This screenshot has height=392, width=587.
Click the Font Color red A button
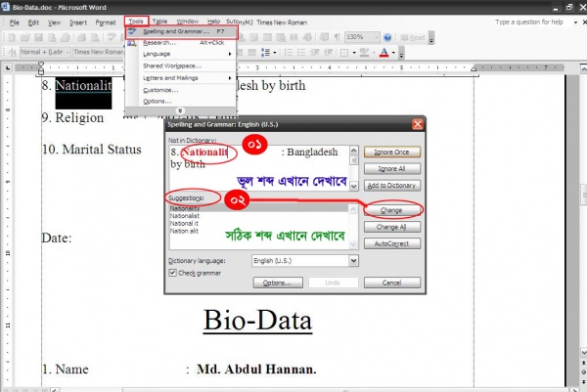point(384,53)
